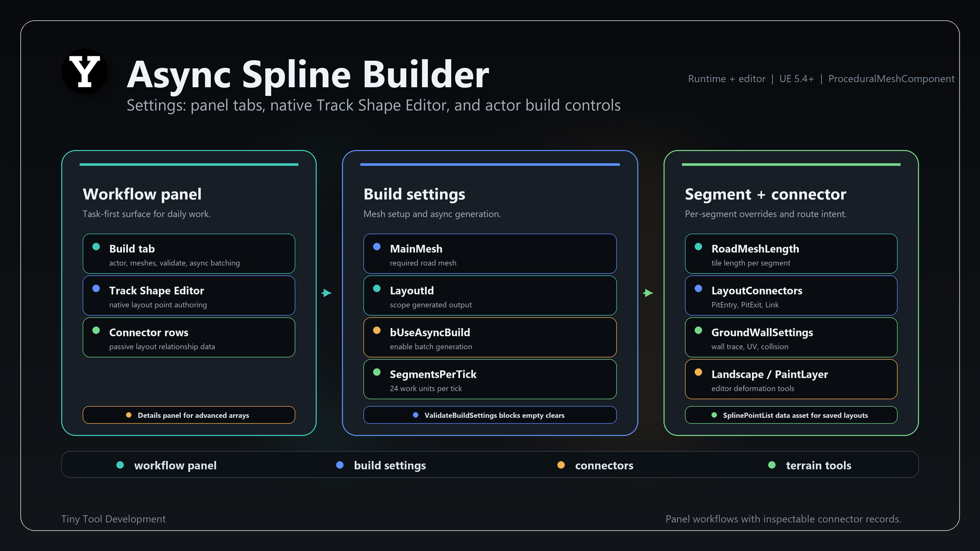Viewport: 980px width, 551px height.
Task: Click the teal dot beside RoadMeshLength
Action: [x=698, y=246]
